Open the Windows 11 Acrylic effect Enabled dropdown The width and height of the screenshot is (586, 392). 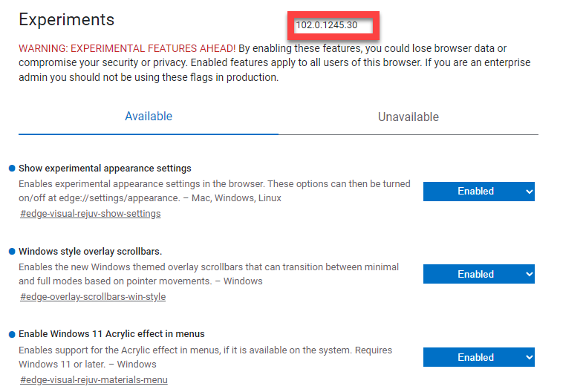478,358
